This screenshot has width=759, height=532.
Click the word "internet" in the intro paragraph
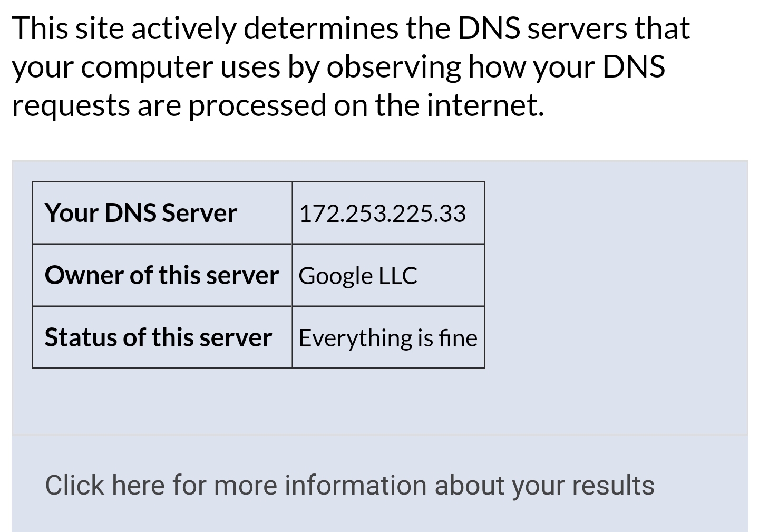pos(485,105)
